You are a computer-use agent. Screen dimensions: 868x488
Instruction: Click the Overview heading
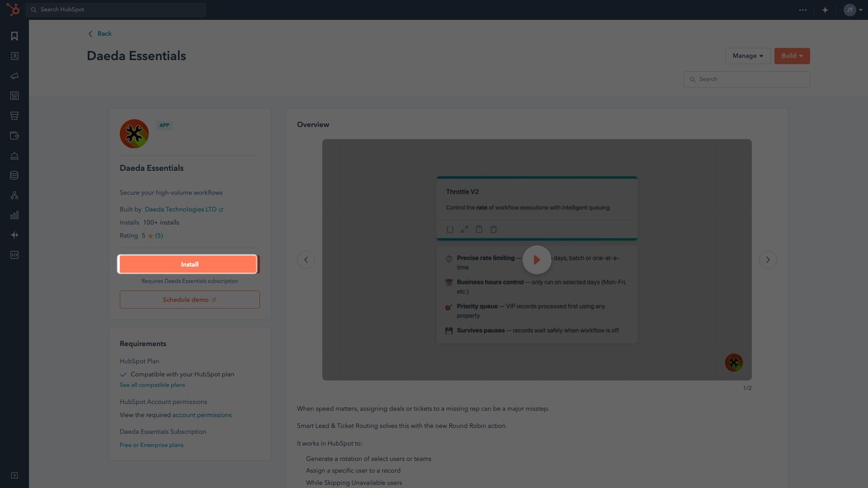[x=313, y=125]
